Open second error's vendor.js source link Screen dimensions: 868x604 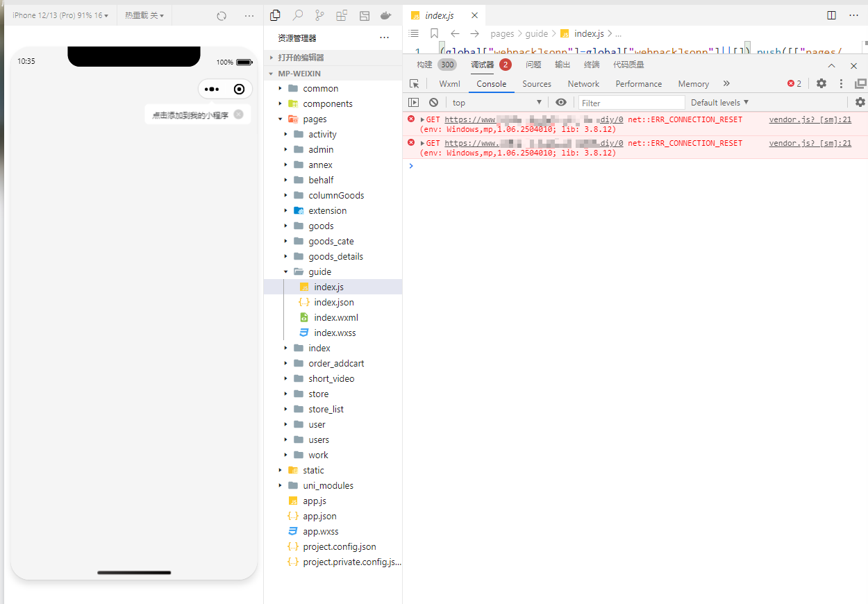coord(810,143)
